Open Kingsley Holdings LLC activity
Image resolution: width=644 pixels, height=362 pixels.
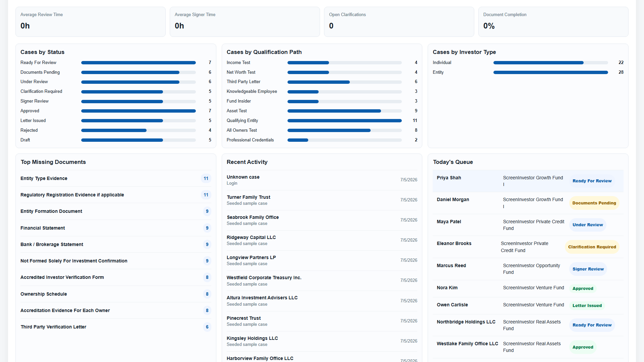tap(322, 341)
